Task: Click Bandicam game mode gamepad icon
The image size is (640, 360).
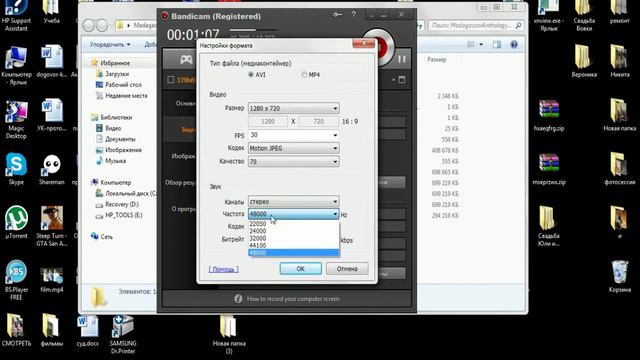Action: [x=186, y=60]
